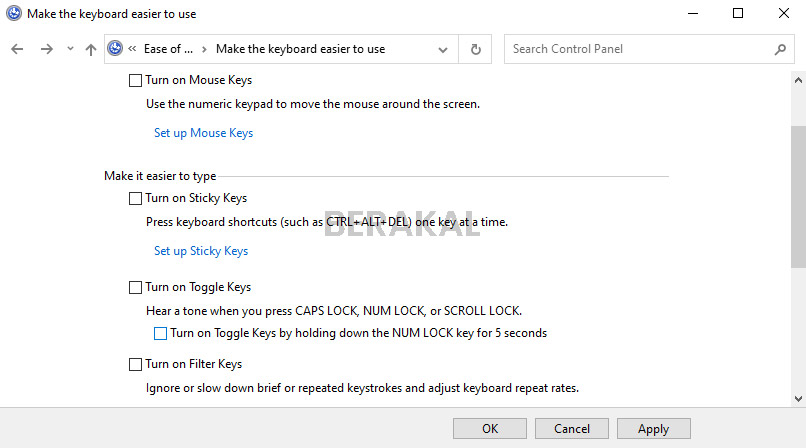This screenshot has width=806, height=448.
Task: Click the Cancel button
Action: click(x=572, y=429)
